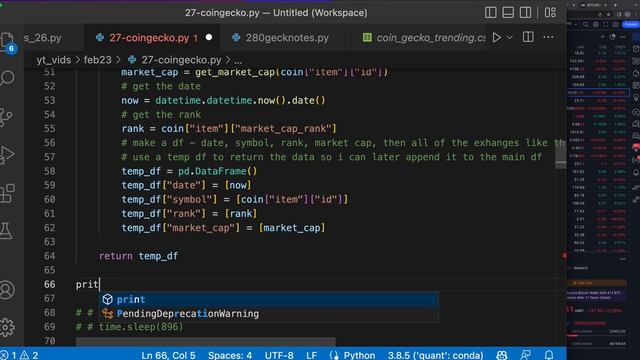Switch to the partially visible s_26.py tab
The height and width of the screenshot is (360, 640).
tap(42, 38)
